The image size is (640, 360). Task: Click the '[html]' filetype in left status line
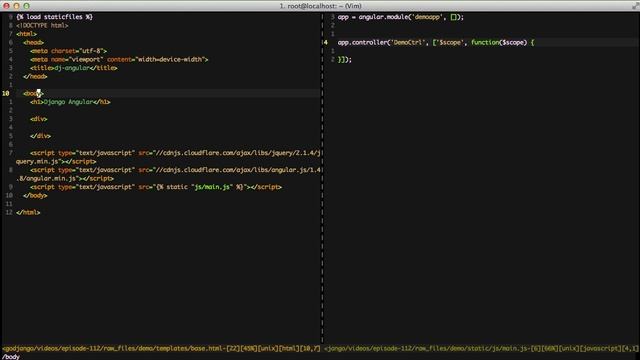tap(289, 349)
